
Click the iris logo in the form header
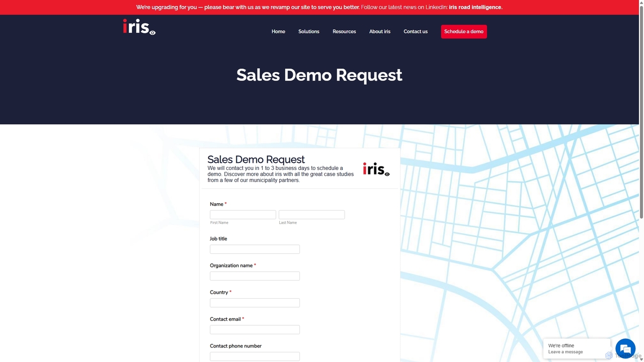(376, 169)
